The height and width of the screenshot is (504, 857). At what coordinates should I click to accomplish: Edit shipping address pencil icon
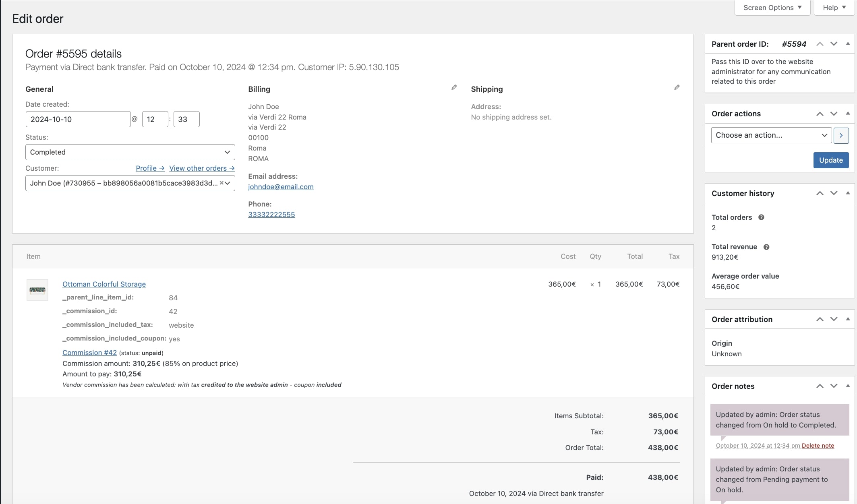coord(677,87)
